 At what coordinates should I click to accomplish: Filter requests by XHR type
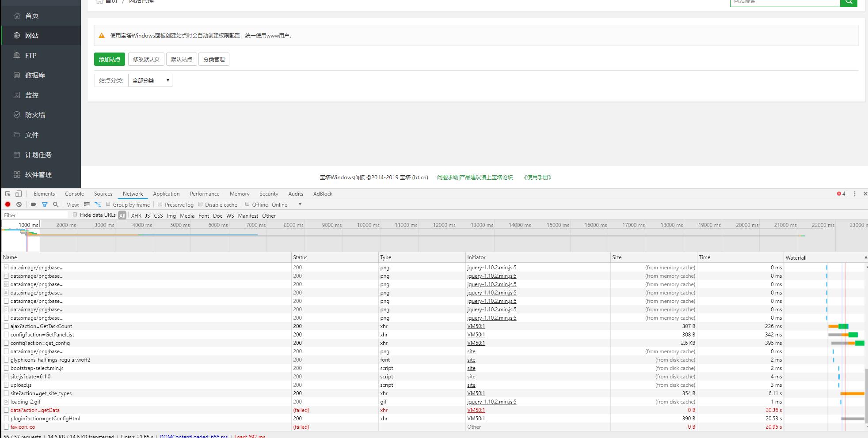(x=136, y=215)
